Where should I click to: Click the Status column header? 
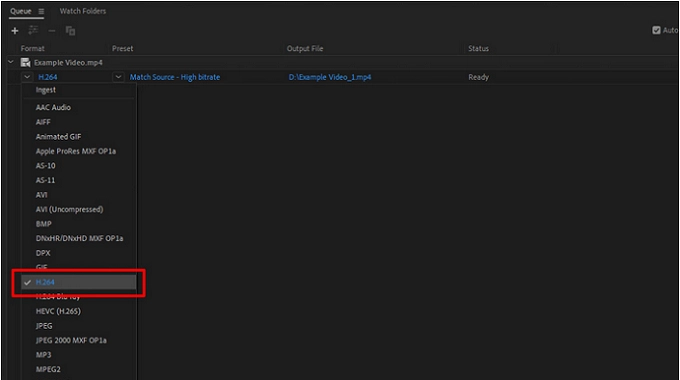[x=478, y=49]
